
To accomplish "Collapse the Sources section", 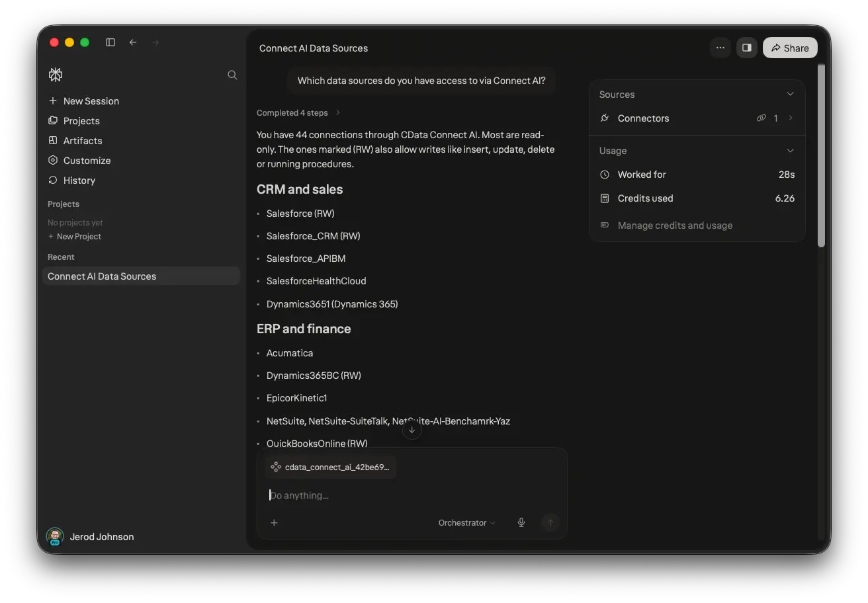I will (x=790, y=95).
